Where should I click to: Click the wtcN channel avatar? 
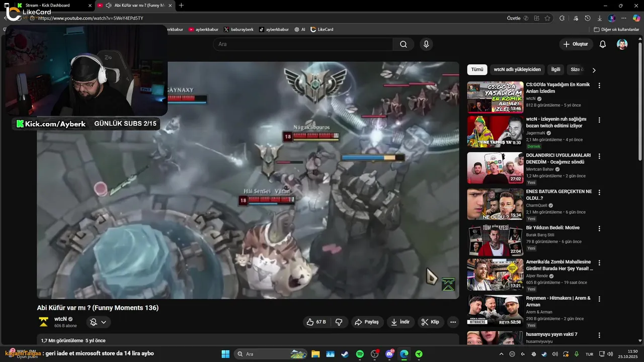[44, 322]
